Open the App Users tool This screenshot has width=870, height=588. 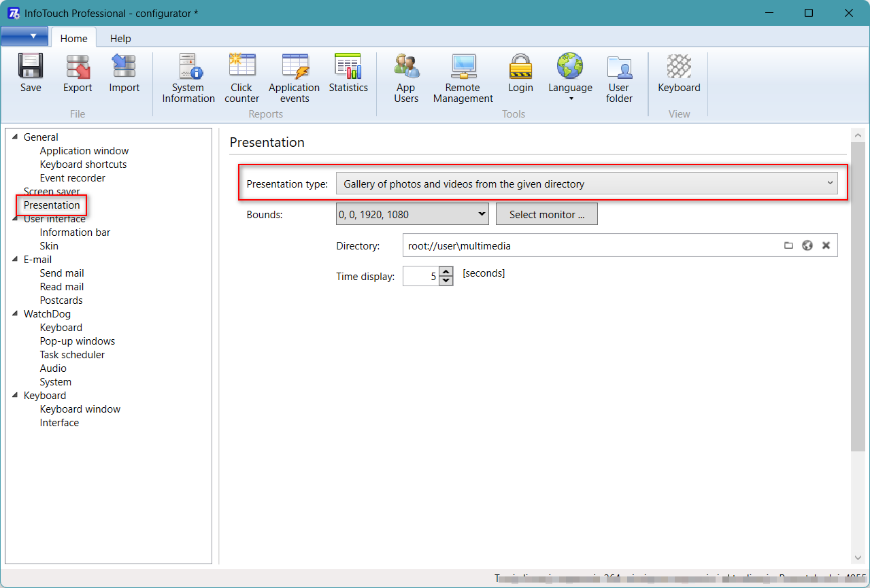point(406,78)
